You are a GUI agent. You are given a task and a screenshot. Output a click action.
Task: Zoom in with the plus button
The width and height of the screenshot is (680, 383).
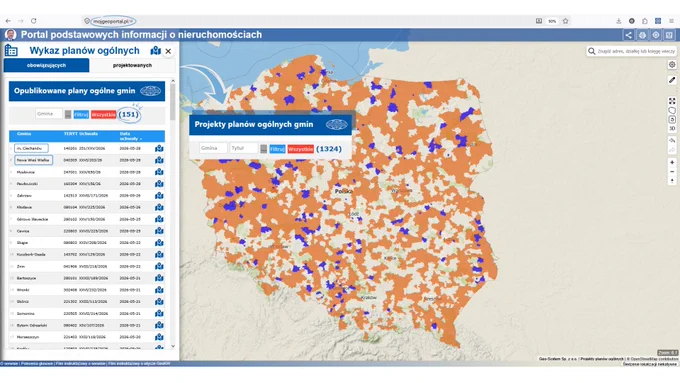point(672,162)
